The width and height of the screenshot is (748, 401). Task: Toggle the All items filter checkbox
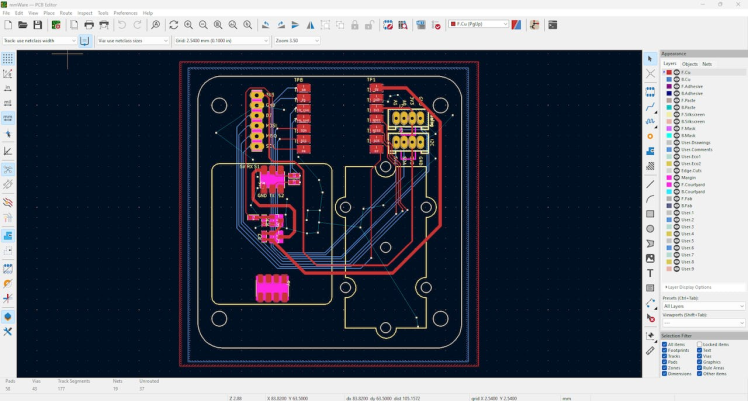click(665, 343)
